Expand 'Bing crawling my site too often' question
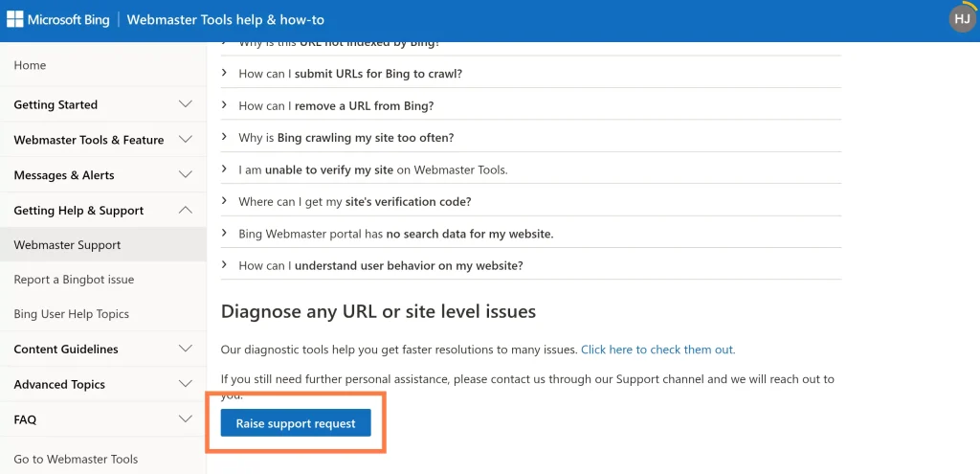 [x=345, y=138]
